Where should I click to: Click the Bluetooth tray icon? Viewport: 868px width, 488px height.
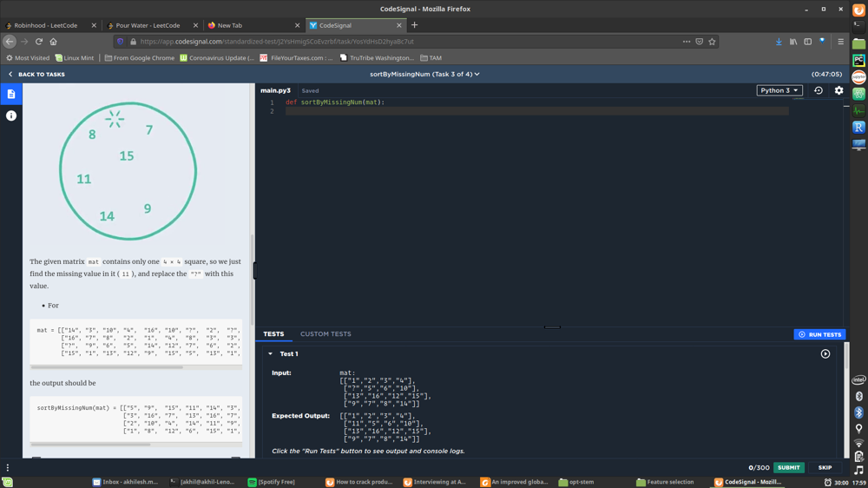click(858, 412)
